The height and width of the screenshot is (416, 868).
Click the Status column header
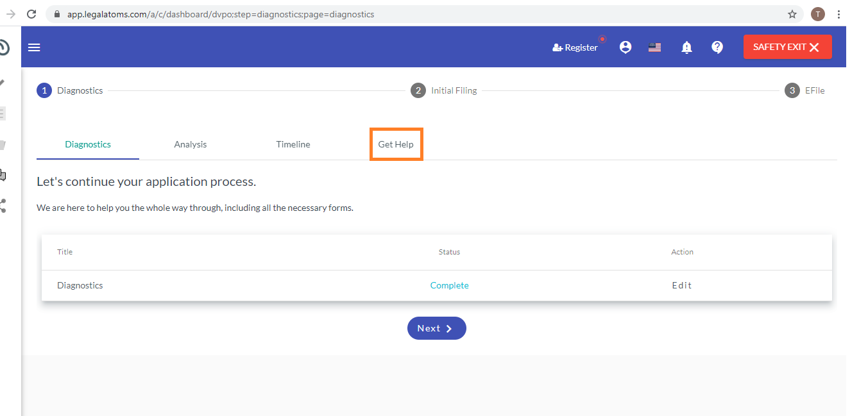click(449, 252)
